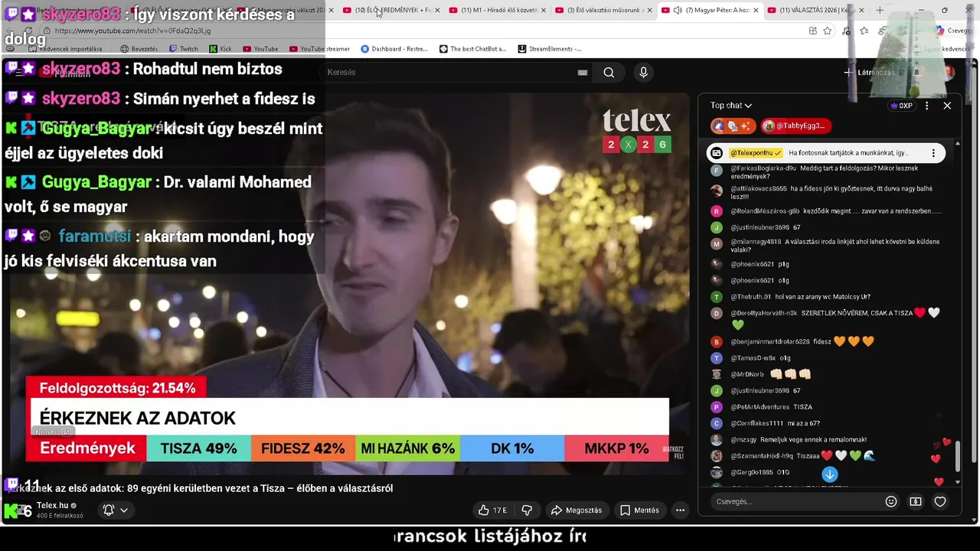Close the '(10) ÉLŐ EREDMÉNYEK' tab
The image size is (980, 551).
point(437,10)
